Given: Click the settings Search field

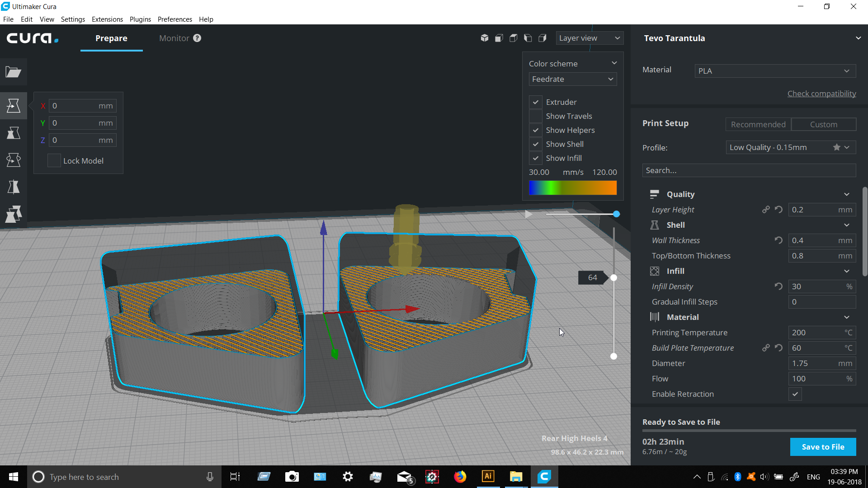Looking at the screenshot, I should (x=749, y=170).
